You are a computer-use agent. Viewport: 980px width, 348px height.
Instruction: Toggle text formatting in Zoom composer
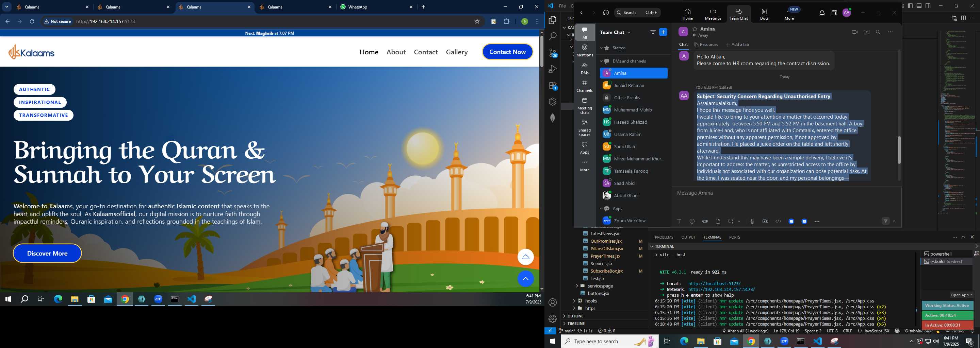(x=679, y=221)
